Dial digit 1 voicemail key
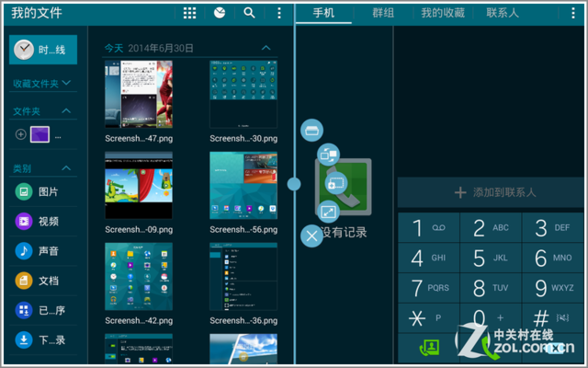Viewport: 588px width, 368px height. [x=429, y=227]
